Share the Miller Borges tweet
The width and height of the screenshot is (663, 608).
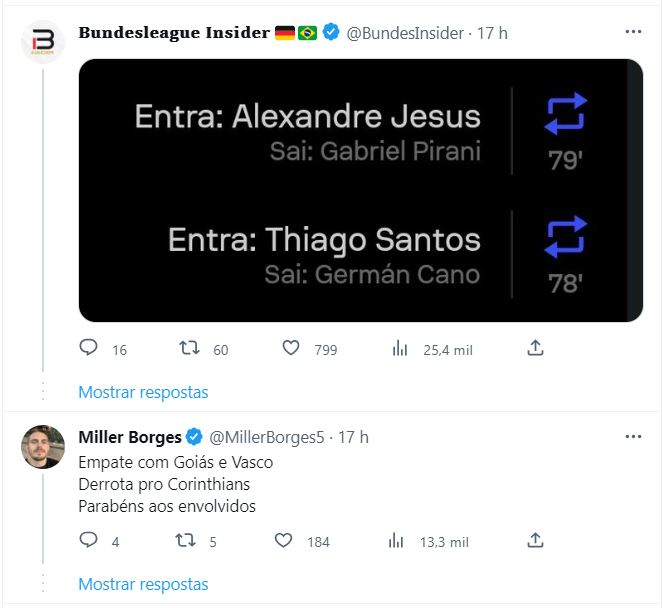(535, 540)
